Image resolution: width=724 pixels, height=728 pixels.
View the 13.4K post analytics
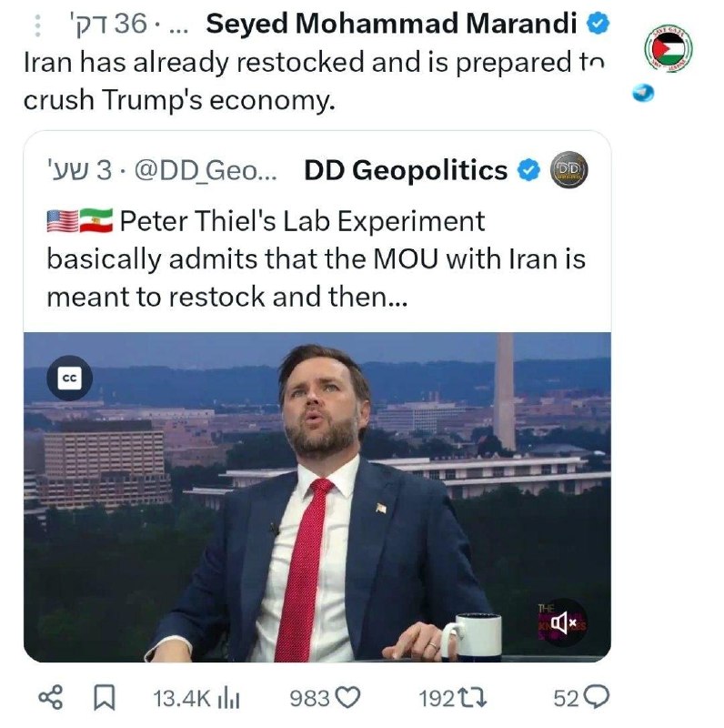[x=196, y=698]
